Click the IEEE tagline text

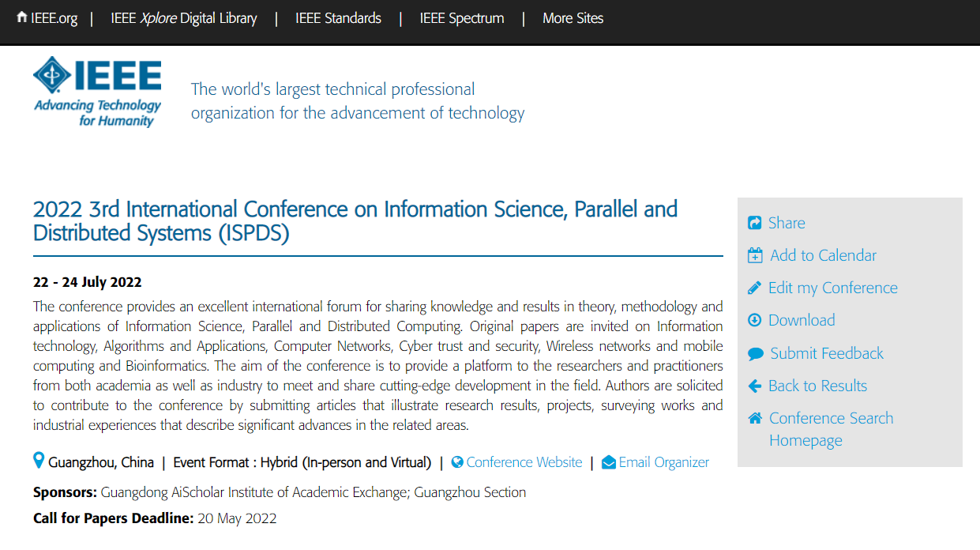[x=358, y=101]
